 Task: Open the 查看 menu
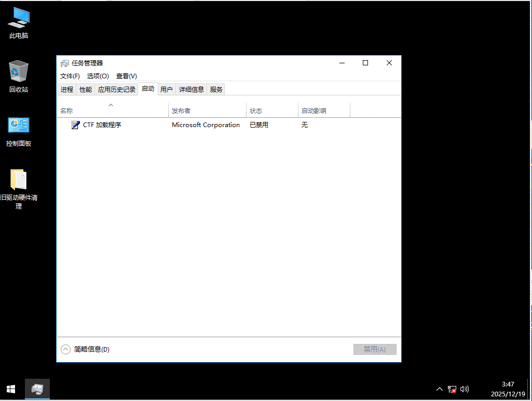click(x=126, y=76)
